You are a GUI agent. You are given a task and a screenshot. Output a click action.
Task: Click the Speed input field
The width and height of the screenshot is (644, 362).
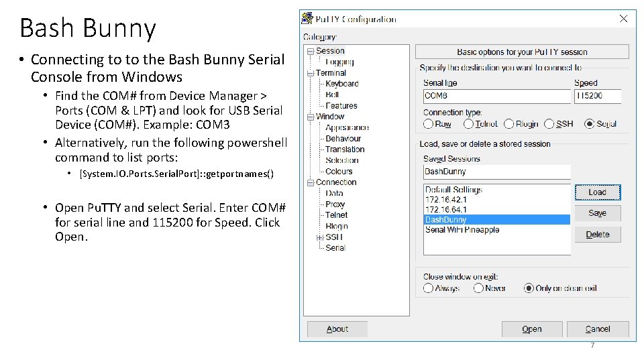click(x=598, y=96)
